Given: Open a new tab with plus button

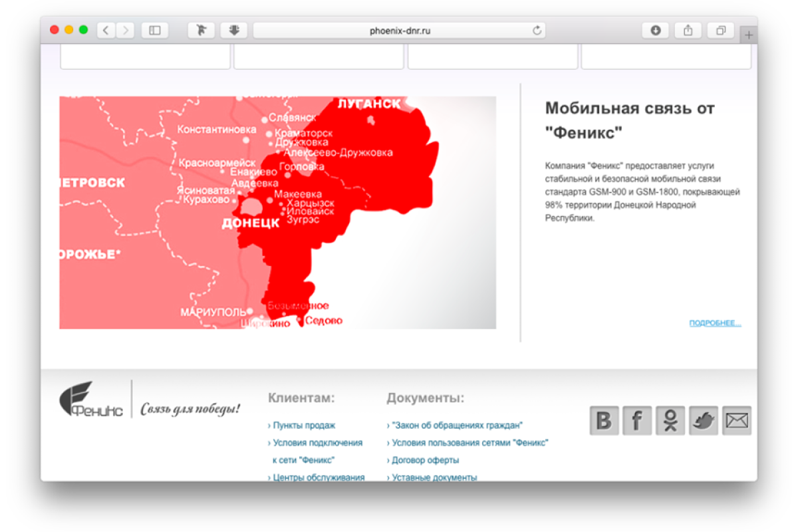Looking at the screenshot, I should pos(749,35).
